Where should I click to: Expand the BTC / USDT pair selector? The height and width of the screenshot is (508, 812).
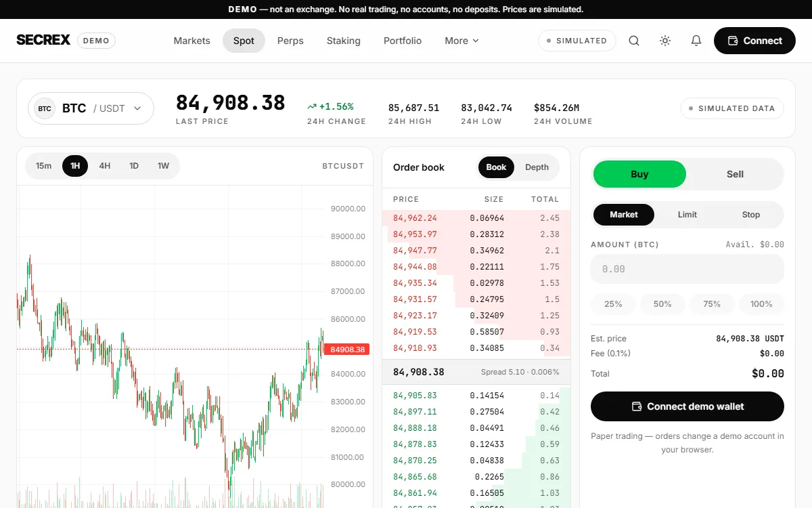click(91, 108)
